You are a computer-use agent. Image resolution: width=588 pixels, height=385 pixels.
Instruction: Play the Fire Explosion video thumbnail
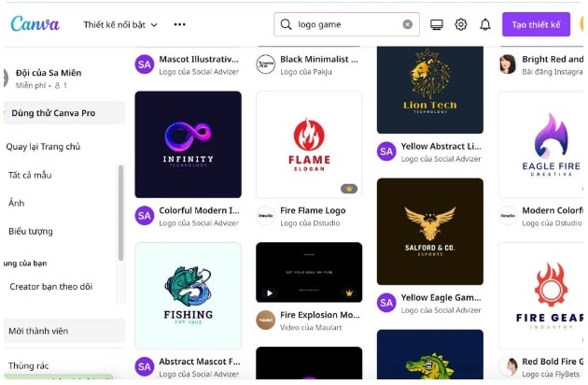(x=270, y=293)
